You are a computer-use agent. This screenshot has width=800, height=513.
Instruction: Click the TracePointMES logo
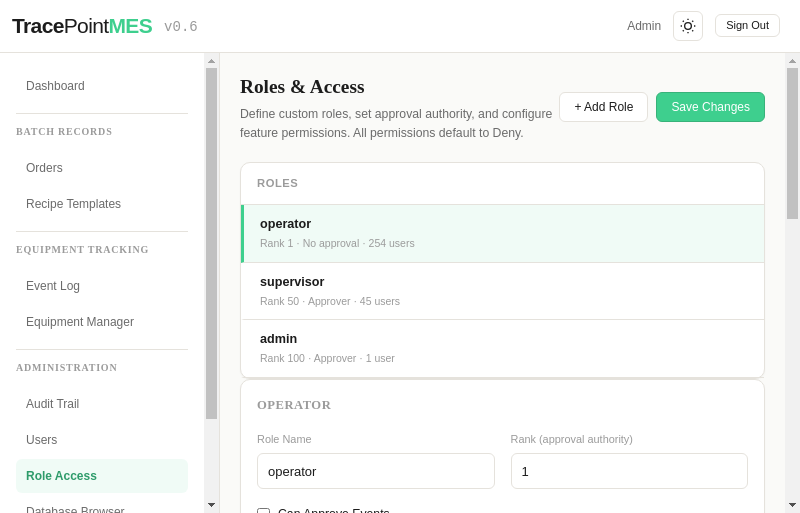82,26
